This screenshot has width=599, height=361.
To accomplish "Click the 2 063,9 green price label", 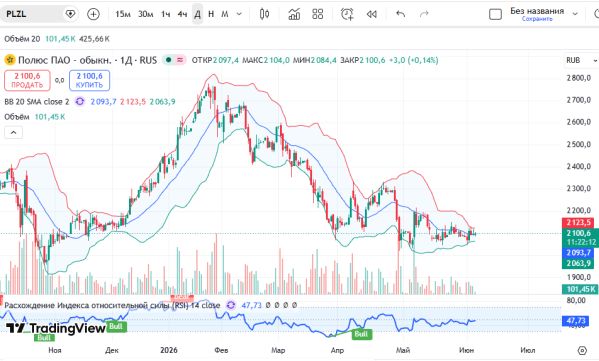I will [578, 263].
